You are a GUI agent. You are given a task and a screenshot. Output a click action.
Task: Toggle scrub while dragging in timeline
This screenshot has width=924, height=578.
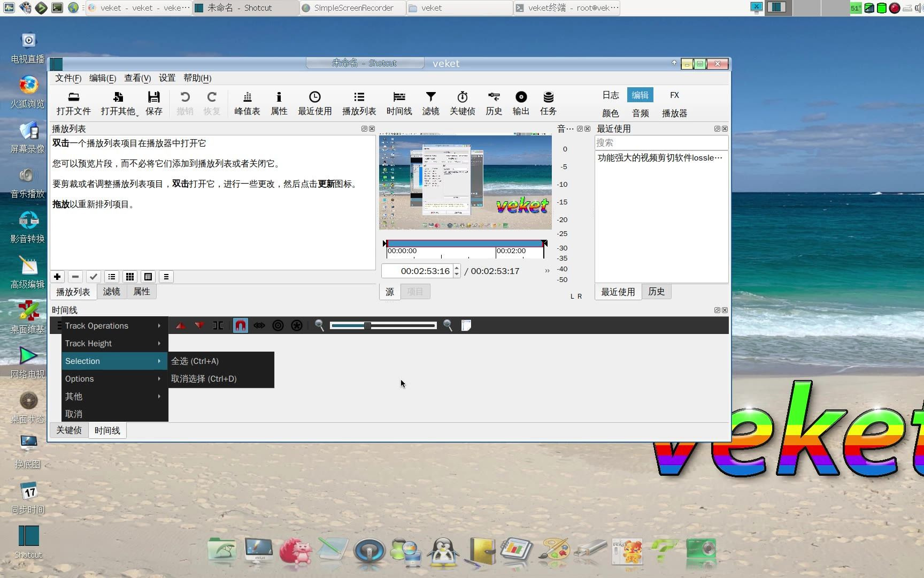[x=259, y=325]
